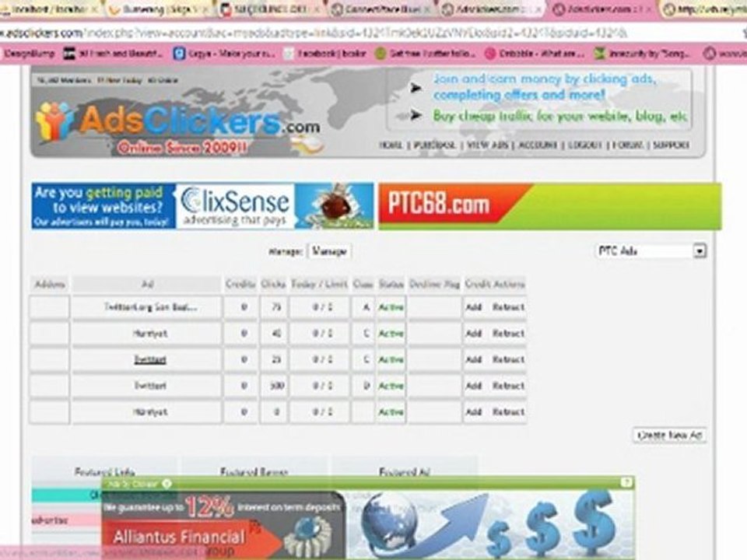747x560 pixels.
Task: Close the localhost tab with its X
Action: tap(94, 9)
